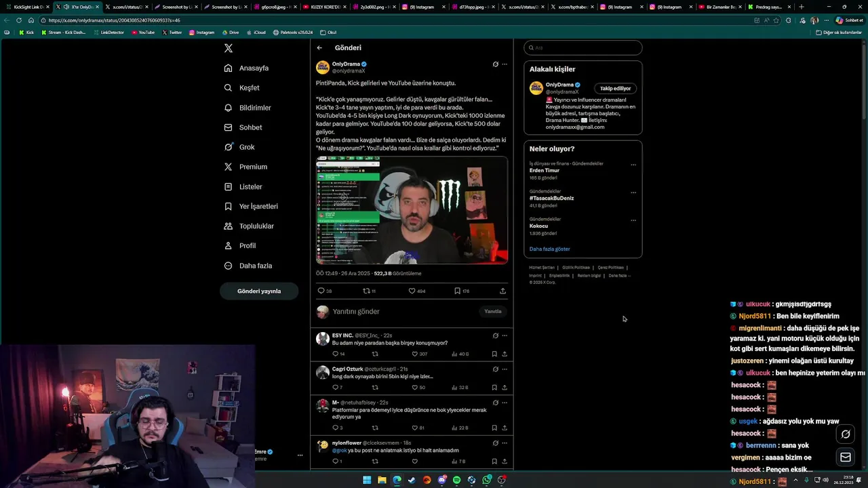Click the Yanıtını gönder reply field
Screen dimensions: 868x488
coord(403,312)
